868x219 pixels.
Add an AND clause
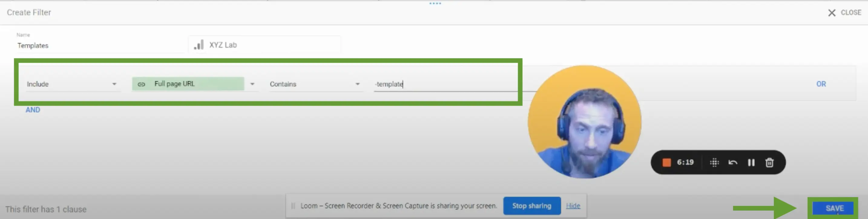point(33,110)
